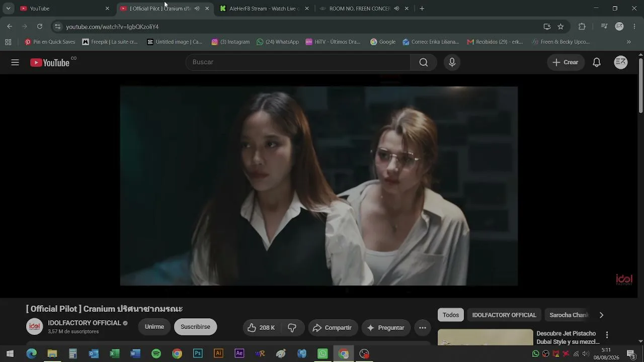Launch Photoshop from the taskbar
The width and height of the screenshot is (644, 362).
pos(198,353)
